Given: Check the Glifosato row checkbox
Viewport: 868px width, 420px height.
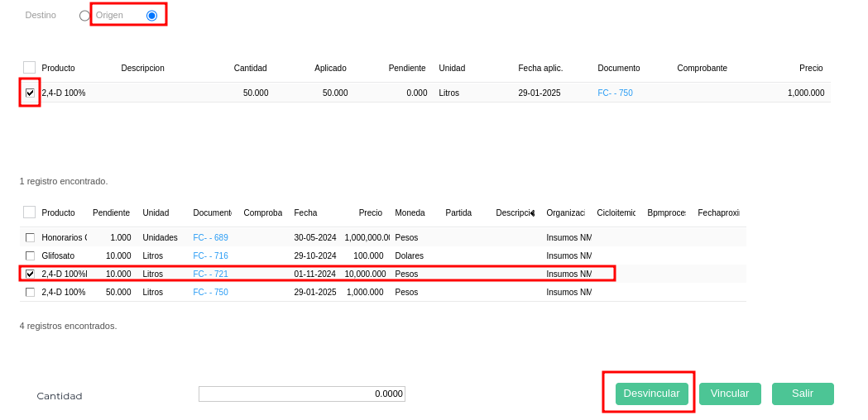Looking at the screenshot, I should coord(30,256).
